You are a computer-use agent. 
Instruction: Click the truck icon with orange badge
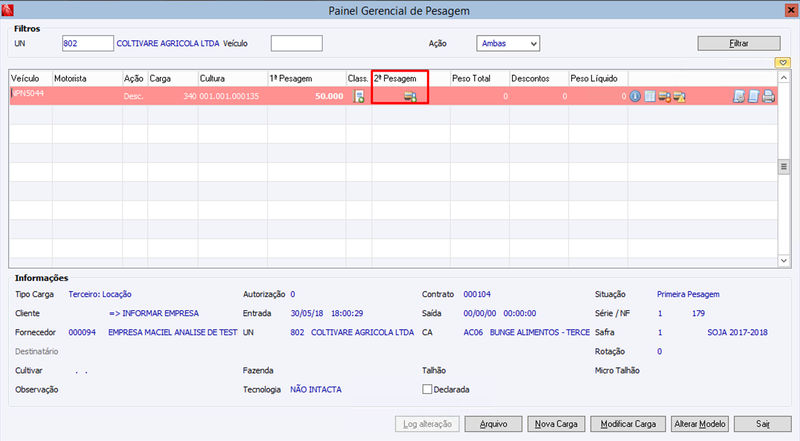click(664, 96)
